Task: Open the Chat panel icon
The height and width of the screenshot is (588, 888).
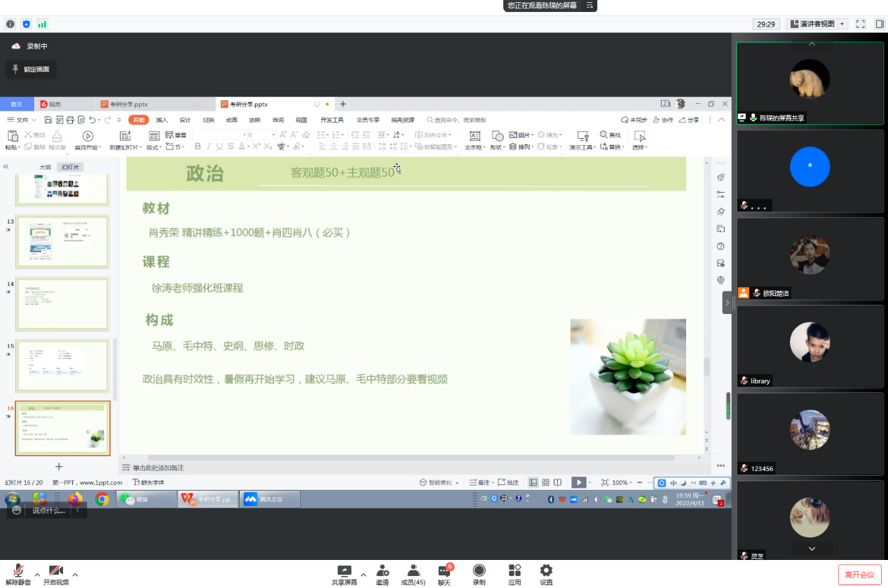Action: click(444, 571)
